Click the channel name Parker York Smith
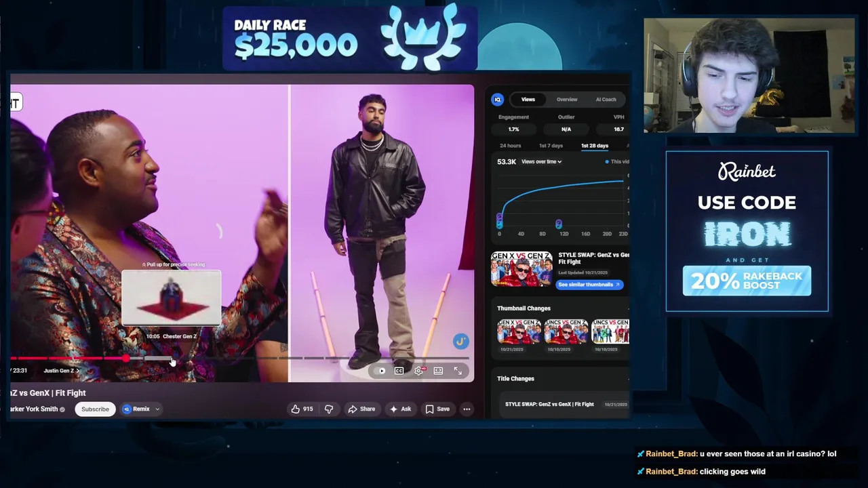The width and height of the screenshot is (868, 488). 34,409
